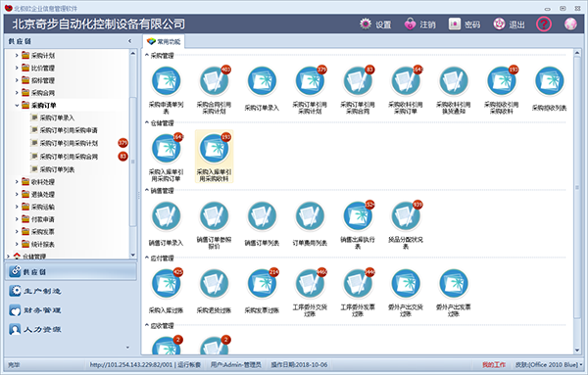Collapse the 仓储管理 section in main panel
This screenshot has height=375, width=588.
coord(147,122)
